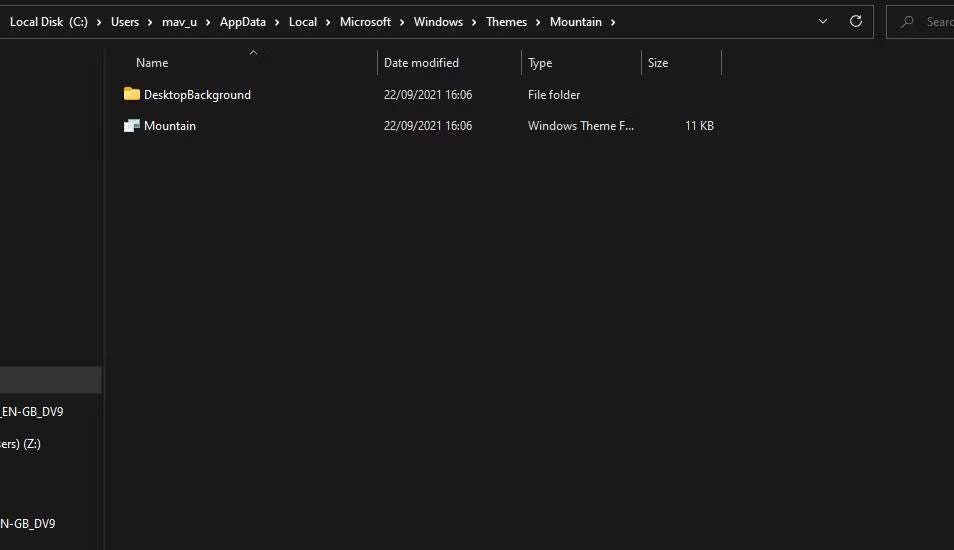954x550 pixels.
Task: Navigate to Local Disk (C:) breadcrumb
Action: (49, 22)
